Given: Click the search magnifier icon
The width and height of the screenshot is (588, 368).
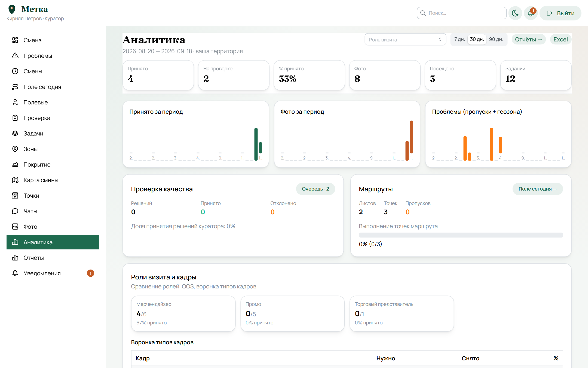Looking at the screenshot, I should (423, 13).
